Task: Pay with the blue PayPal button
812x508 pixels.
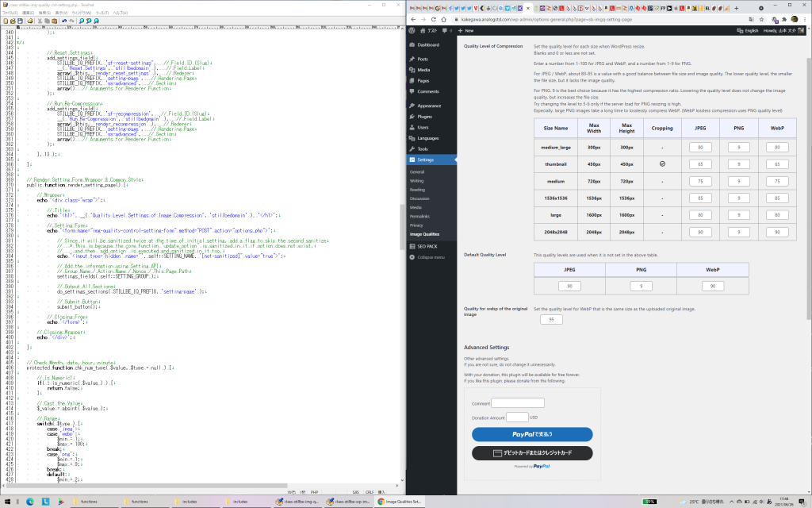Action: [x=532, y=434]
